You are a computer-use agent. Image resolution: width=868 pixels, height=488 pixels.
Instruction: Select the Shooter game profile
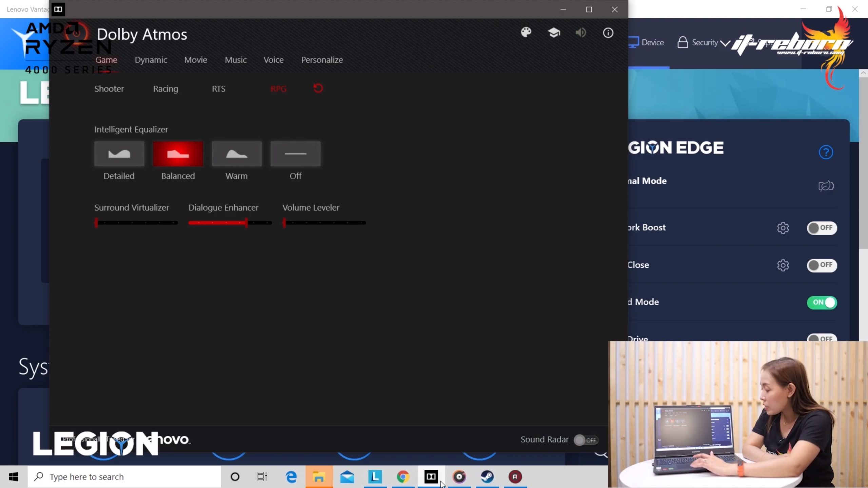109,89
